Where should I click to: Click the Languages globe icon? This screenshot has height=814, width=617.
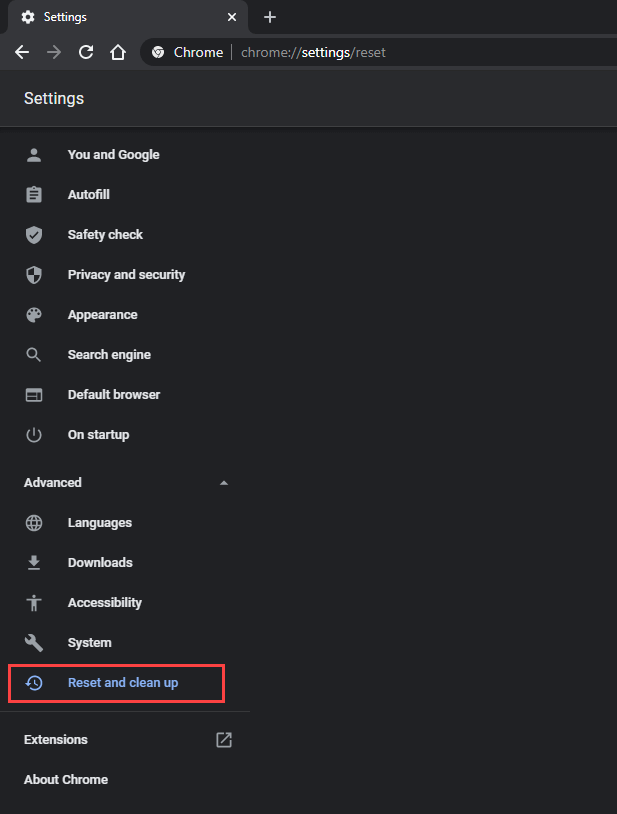coord(34,523)
